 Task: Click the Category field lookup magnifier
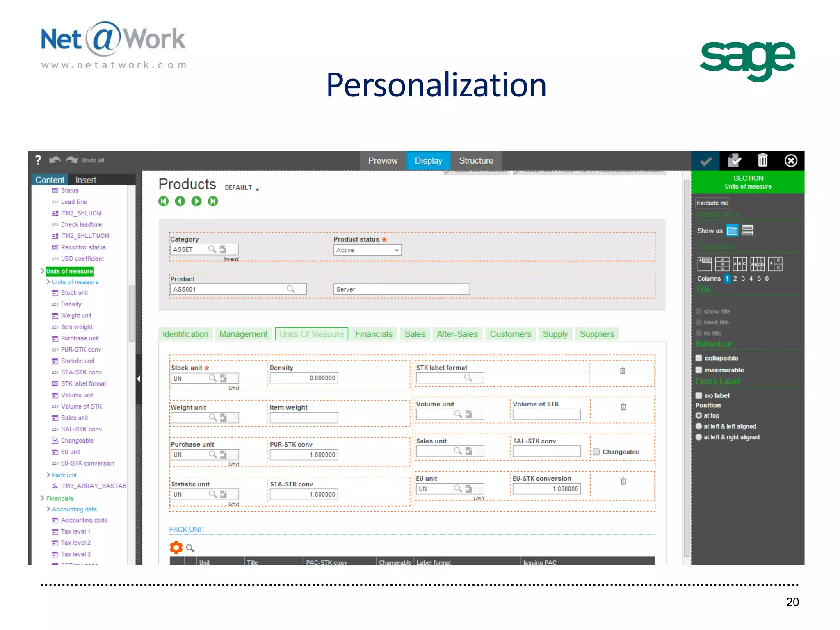click(x=212, y=249)
